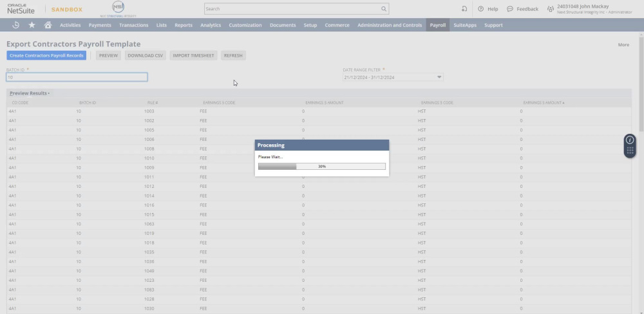Go to the Home house icon
Image resolution: width=644 pixels, height=314 pixels.
click(x=48, y=25)
